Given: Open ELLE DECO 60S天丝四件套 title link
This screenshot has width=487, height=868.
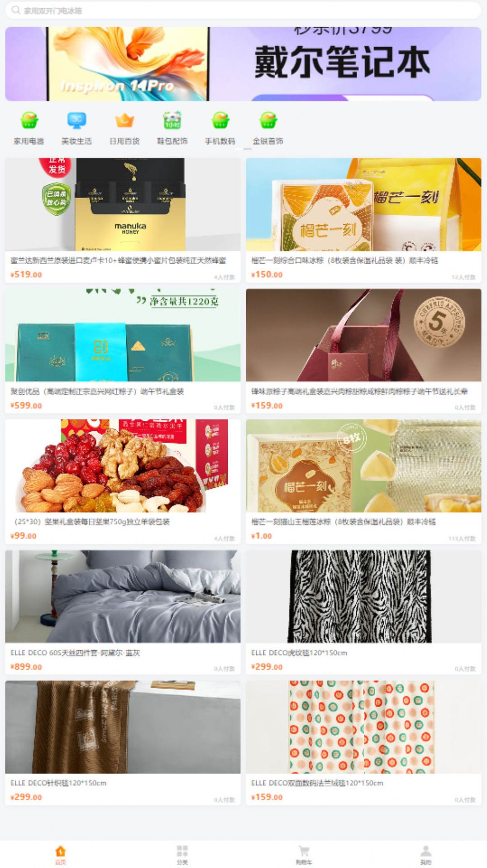Looking at the screenshot, I should pos(75,653).
